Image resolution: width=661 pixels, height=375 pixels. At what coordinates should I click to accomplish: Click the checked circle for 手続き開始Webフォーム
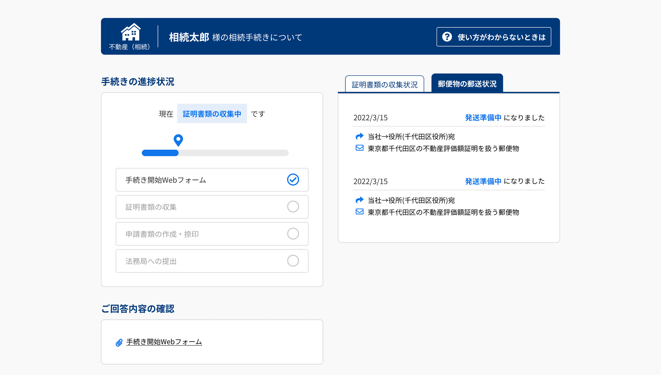click(x=293, y=180)
